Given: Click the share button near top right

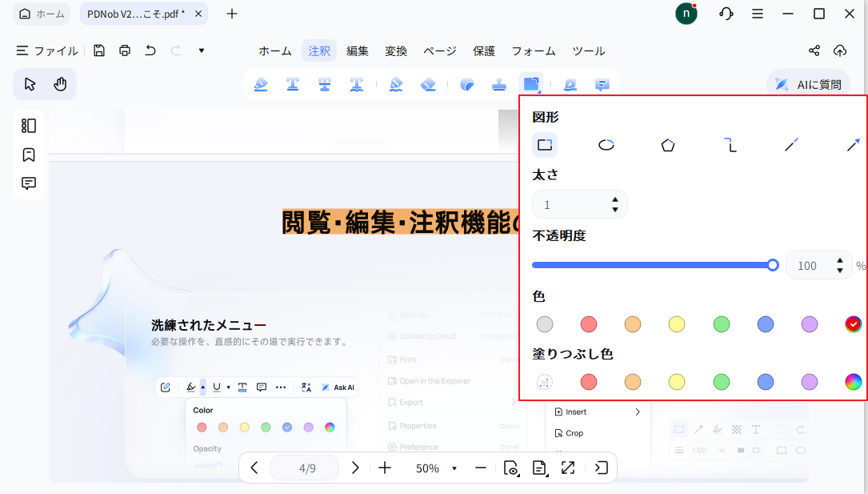Looking at the screenshot, I should [814, 50].
